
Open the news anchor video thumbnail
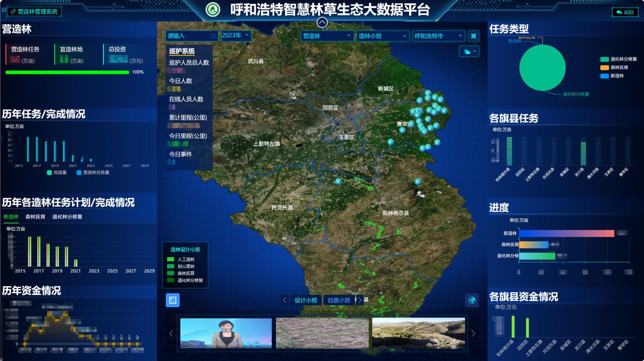(x=226, y=333)
